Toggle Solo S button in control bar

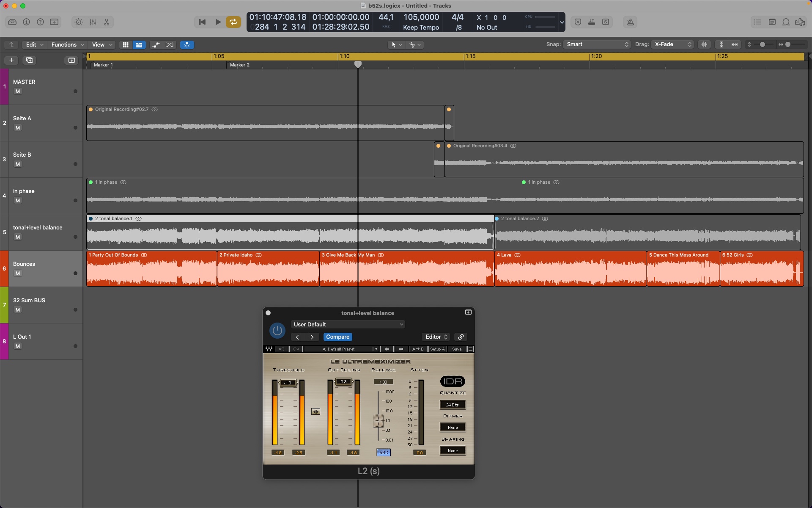[x=606, y=22]
